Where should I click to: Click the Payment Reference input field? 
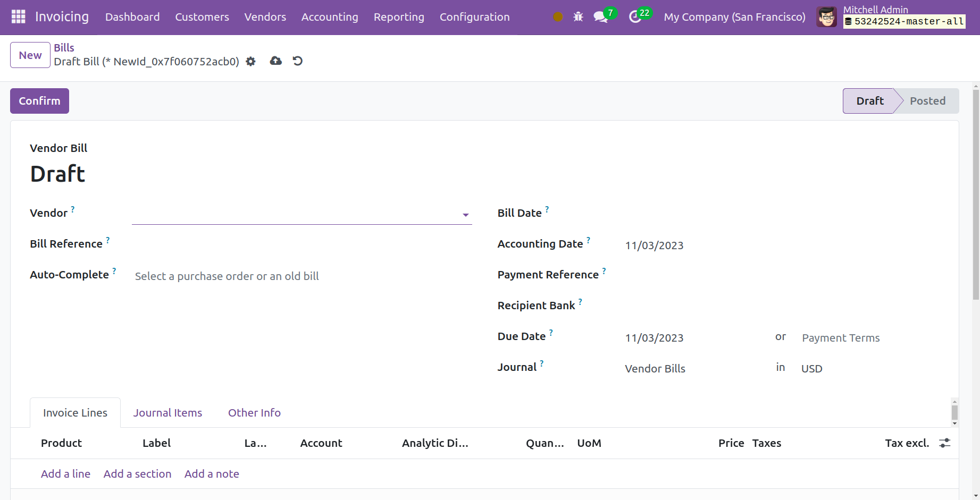(782, 276)
